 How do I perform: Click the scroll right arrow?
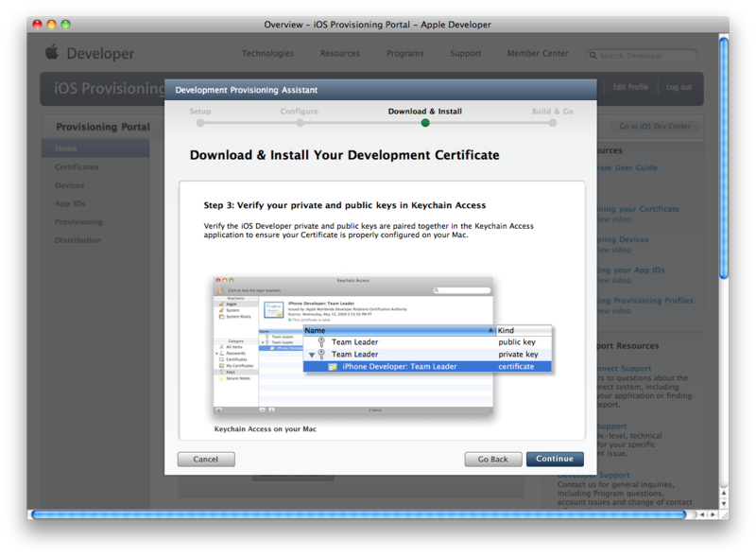(713, 515)
